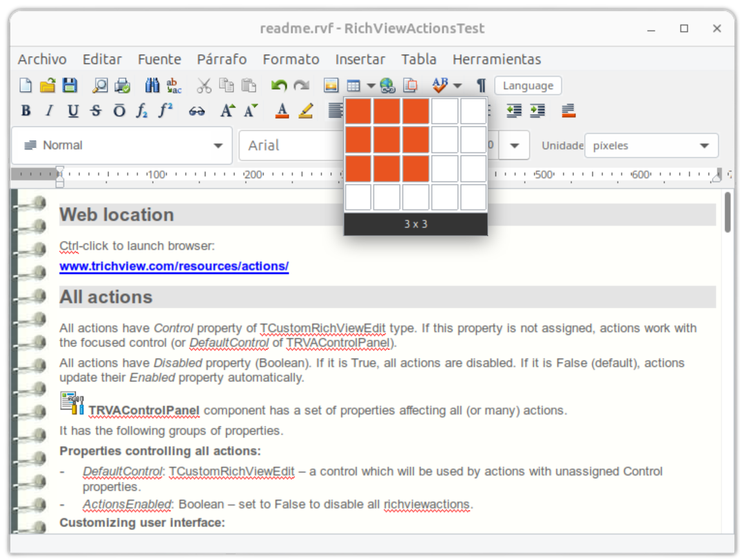Click the Cut scissors icon
The height and width of the screenshot is (560, 740).
204,85
